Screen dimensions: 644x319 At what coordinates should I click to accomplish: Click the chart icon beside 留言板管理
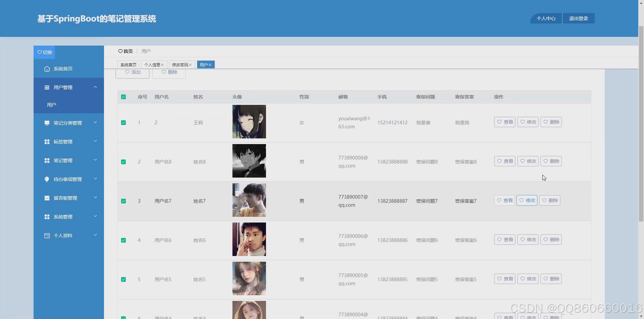coord(47,198)
